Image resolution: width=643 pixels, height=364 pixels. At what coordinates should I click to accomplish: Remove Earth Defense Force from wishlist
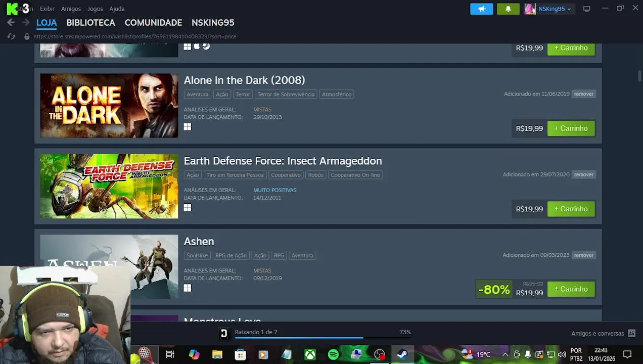583,174
